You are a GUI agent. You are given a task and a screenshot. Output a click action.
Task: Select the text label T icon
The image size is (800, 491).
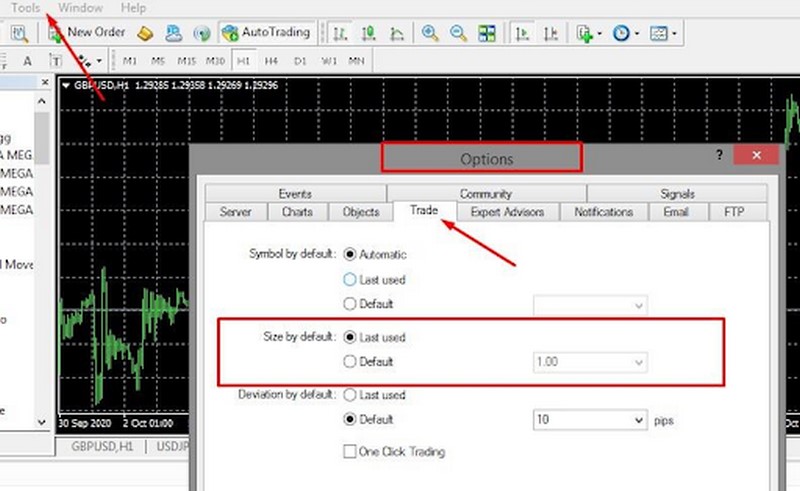pyautogui.click(x=55, y=61)
